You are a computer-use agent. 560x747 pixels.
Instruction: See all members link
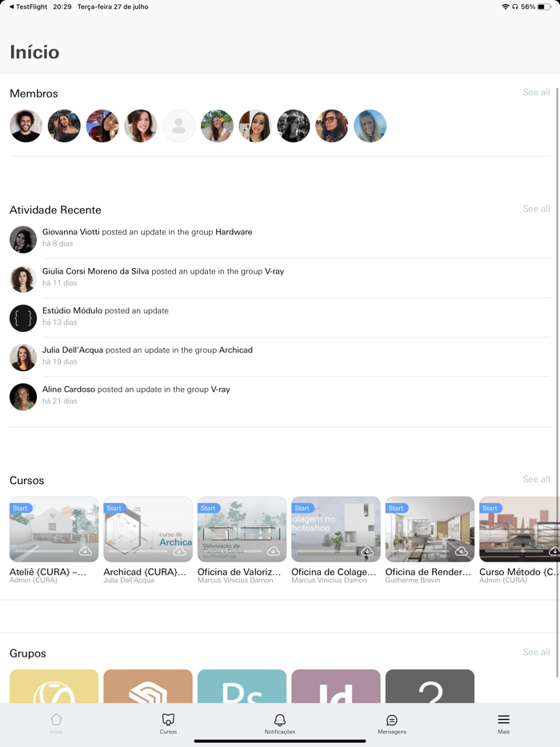pos(536,93)
